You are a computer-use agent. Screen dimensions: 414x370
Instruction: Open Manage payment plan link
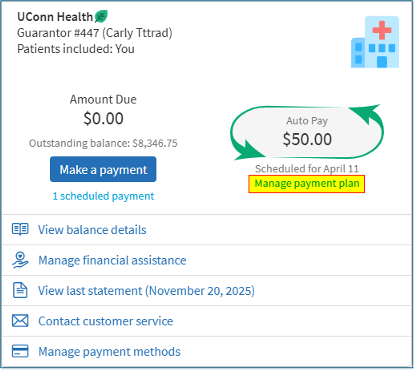click(x=307, y=184)
